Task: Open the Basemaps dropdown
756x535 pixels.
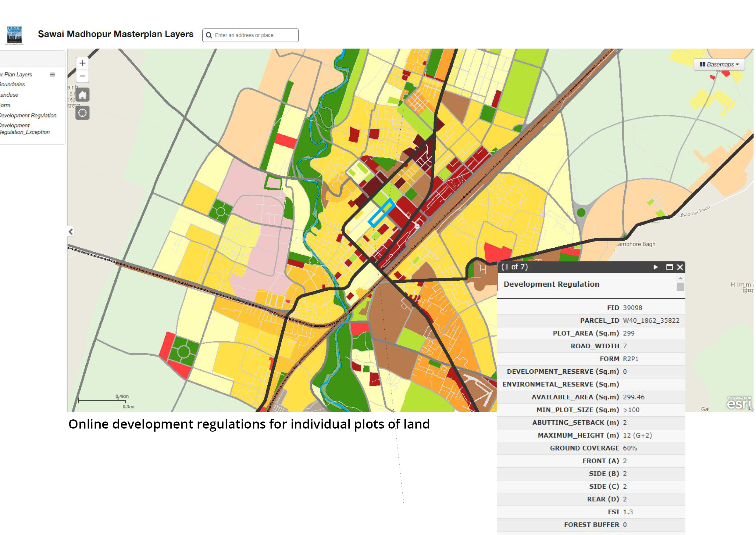Action: (x=719, y=65)
